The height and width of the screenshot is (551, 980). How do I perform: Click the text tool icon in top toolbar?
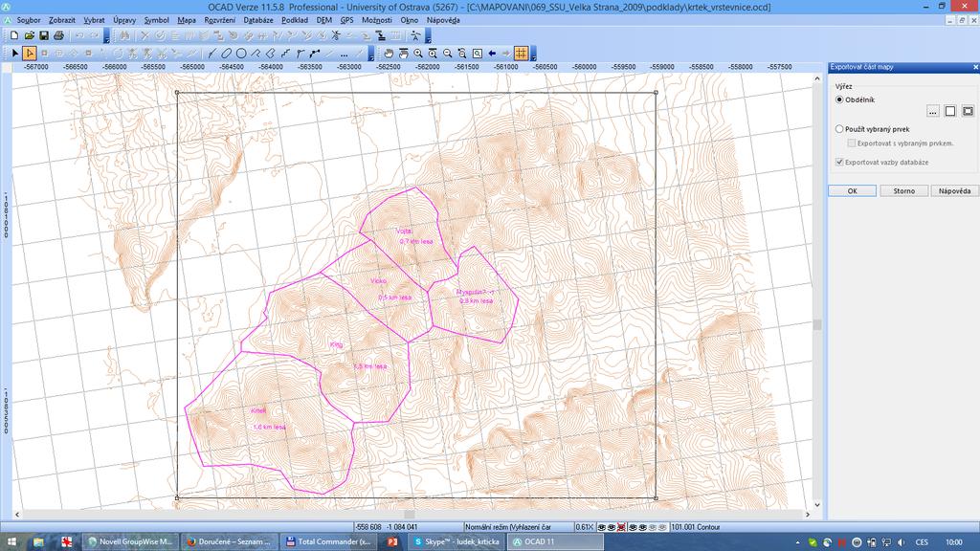pyautogui.click(x=415, y=36)
